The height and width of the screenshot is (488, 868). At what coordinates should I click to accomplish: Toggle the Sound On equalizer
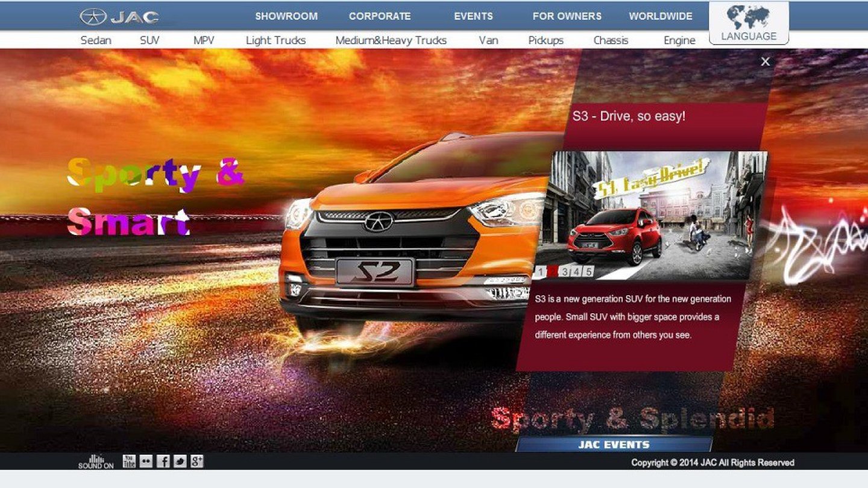pyautogui.click(x=96, y=461)
